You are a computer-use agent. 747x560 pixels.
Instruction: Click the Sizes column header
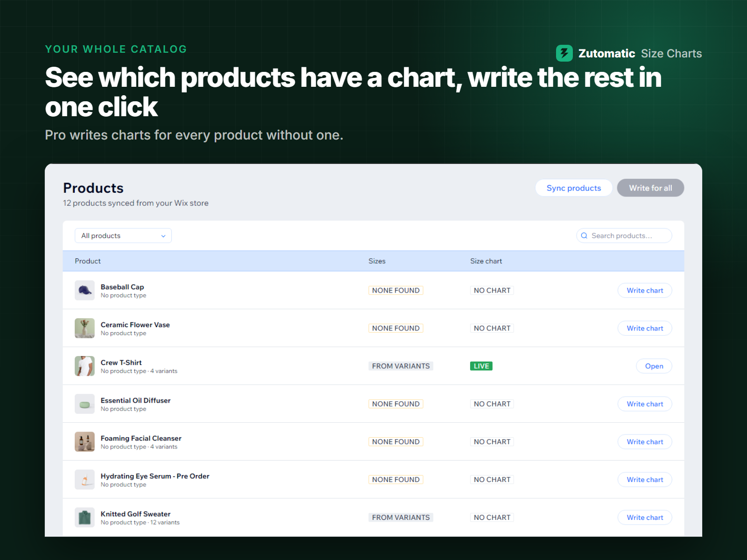(x=377, y=261)
